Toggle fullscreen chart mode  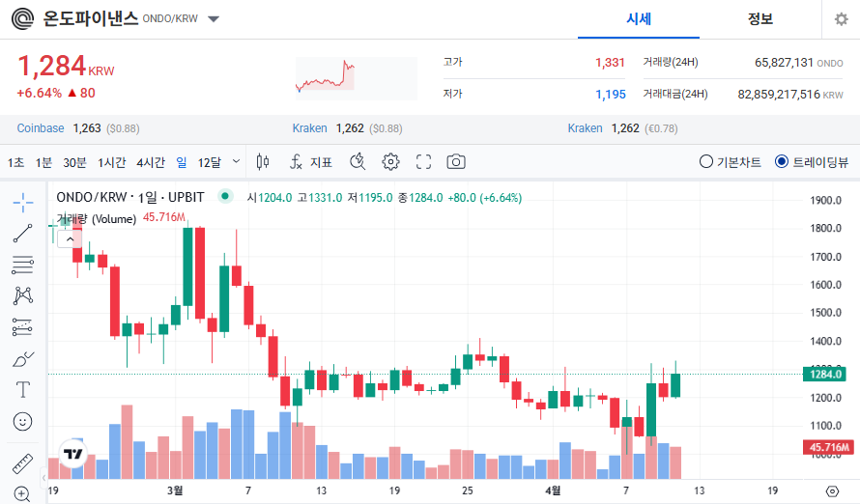click(x=423, y=161)
